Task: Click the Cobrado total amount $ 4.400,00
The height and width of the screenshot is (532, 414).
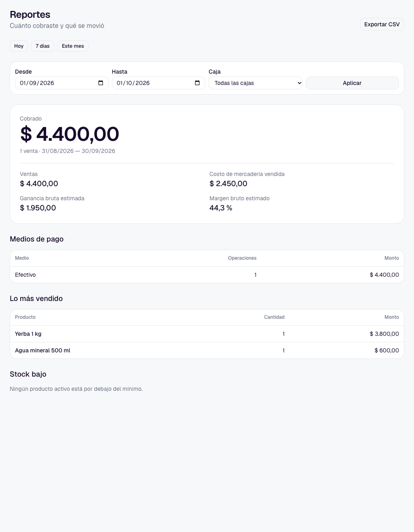Action: 70,134
